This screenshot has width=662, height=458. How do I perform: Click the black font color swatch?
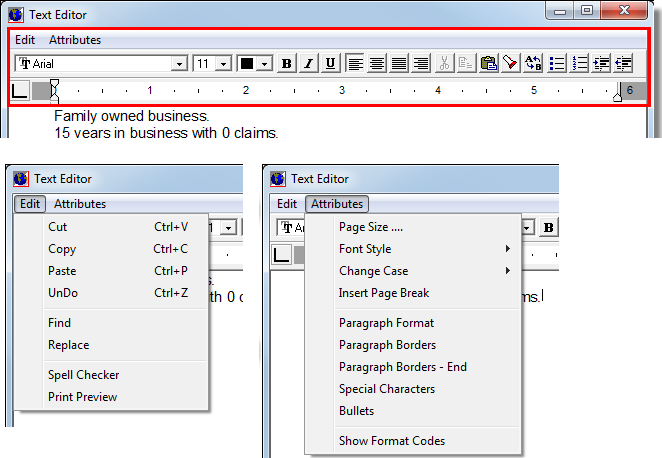click(x=247, y=63)
